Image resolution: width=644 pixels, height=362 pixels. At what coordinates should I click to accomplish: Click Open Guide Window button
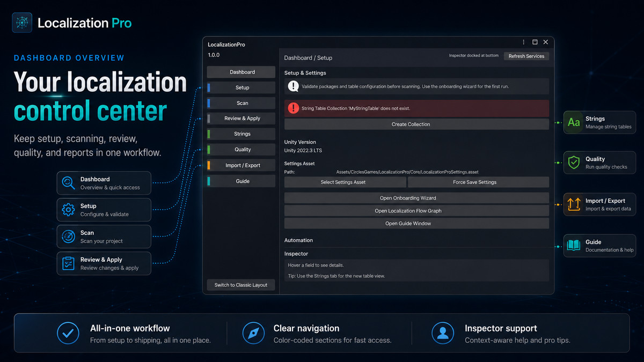[416, 224]
